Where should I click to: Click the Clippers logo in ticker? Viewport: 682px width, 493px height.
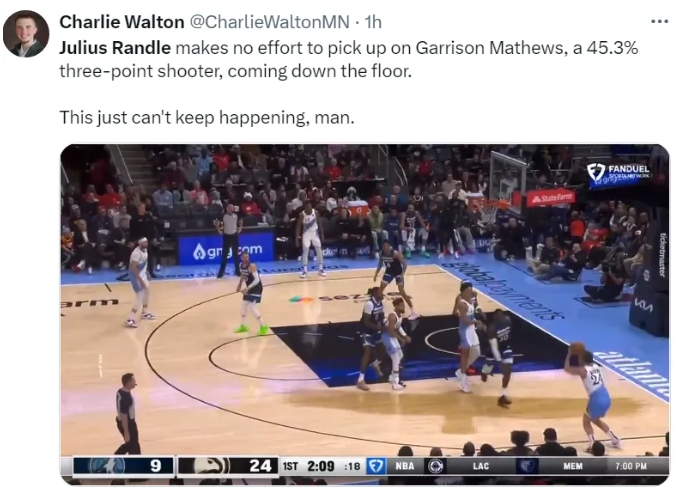pos(436,466)
